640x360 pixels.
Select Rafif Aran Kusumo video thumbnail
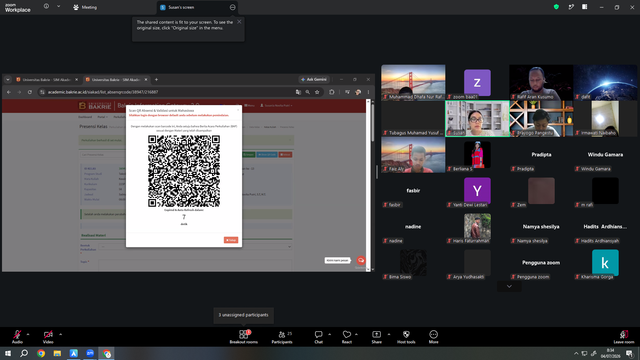541,82
